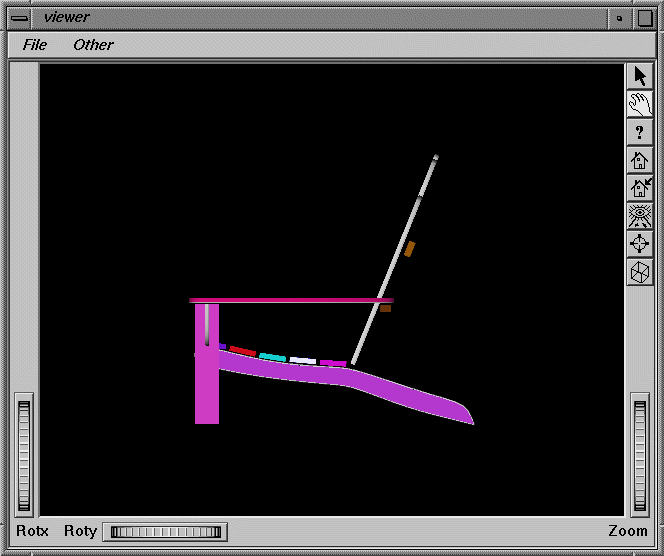The height and width of the screenshot is (556, 664).
Task: Open the File menu
Action: 35,45
